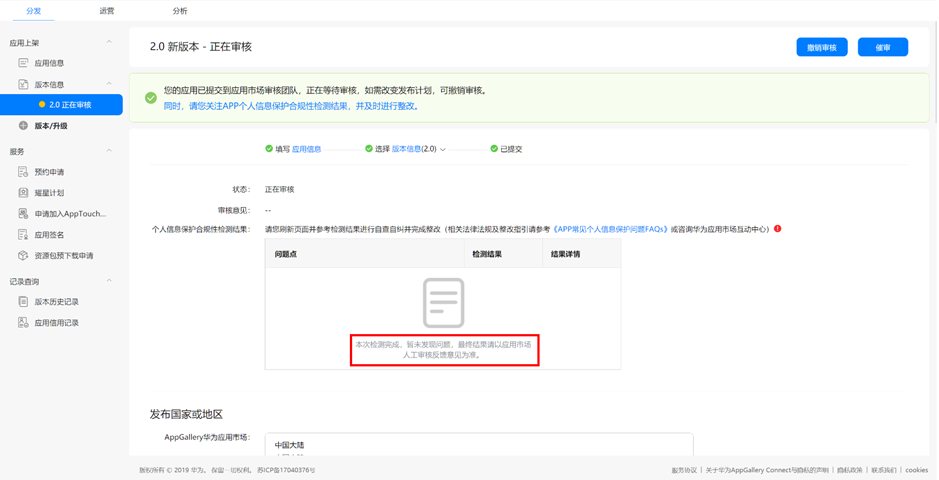Collapse the 记录查询 sidebar section
The height and width of the screenshot is (480, 939).
[x=109, y=281]
